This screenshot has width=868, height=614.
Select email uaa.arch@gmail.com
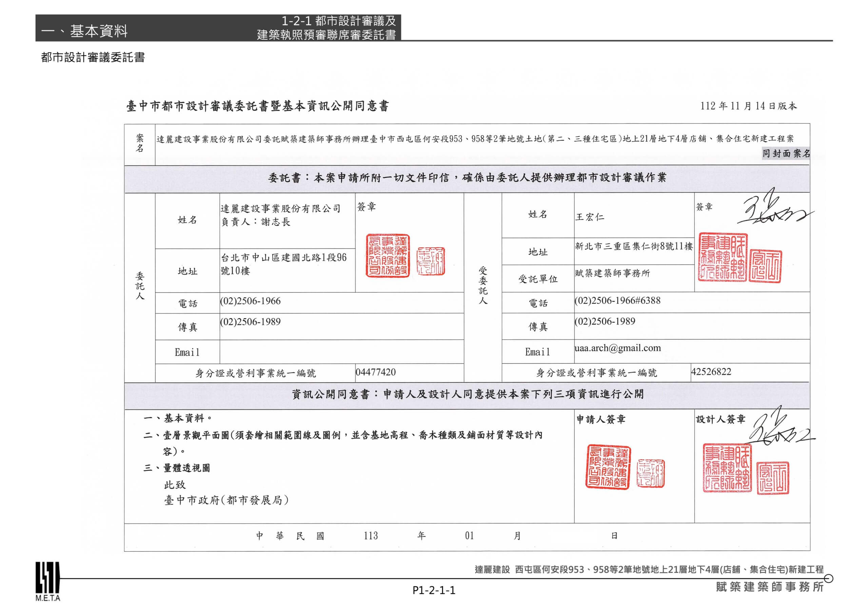(x=618, y=348)
